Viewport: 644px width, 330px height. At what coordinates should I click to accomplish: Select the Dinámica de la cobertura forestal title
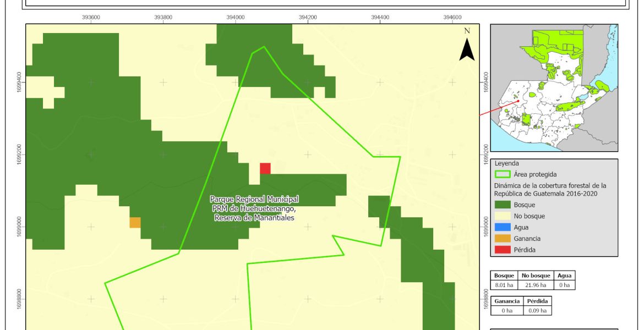click(x=550, y=190)
